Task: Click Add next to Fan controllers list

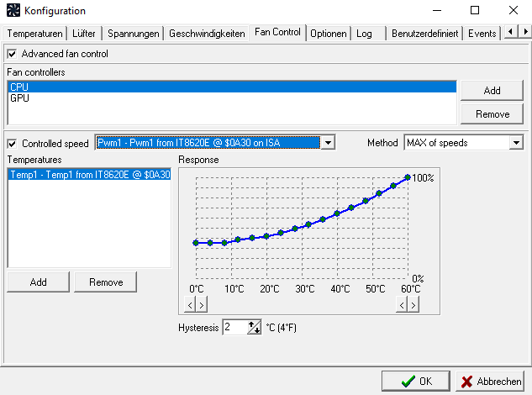Action: point(492,91)
